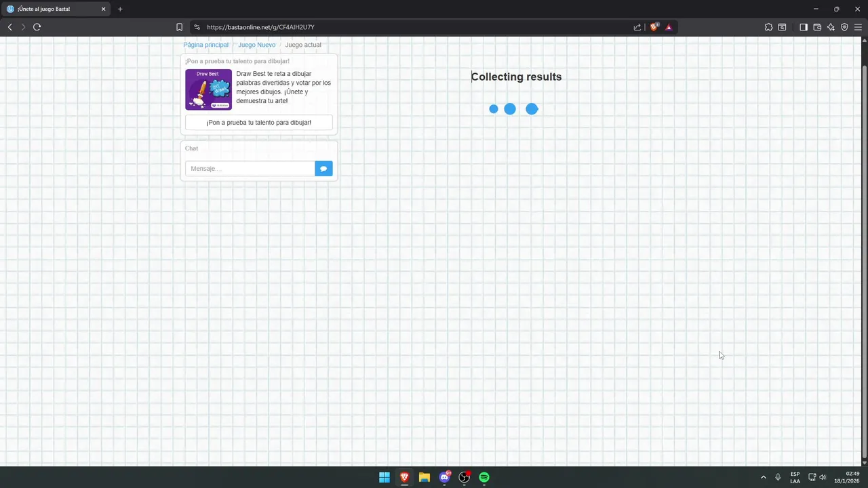Focus the Mensaje chat input field
The image size is (868, 488).
[250, 169]
